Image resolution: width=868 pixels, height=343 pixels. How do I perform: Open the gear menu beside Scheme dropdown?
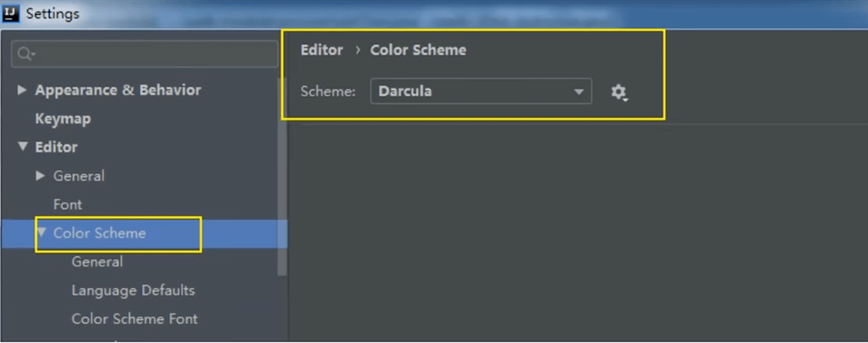click(619, 92)
